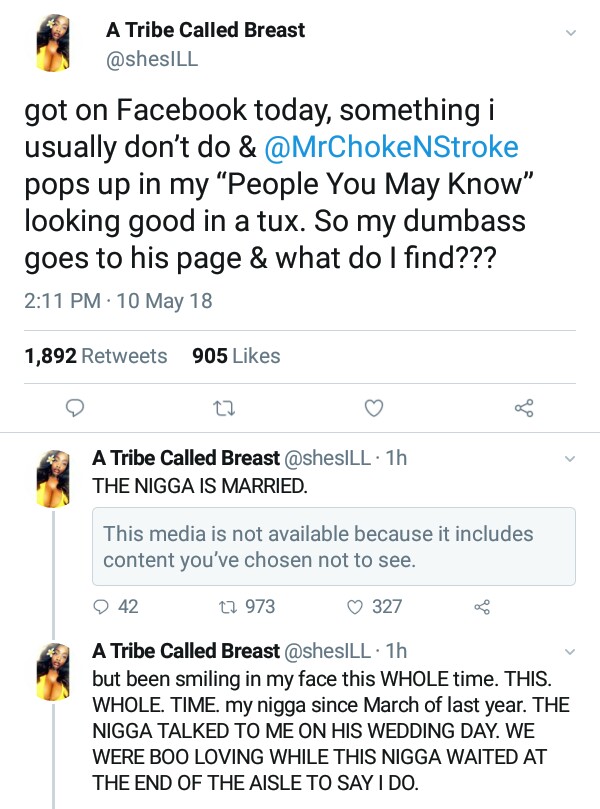This screenshot has width=600, height=809.
Task: View the 1,892 Retweets list
Action: [96, 356]
